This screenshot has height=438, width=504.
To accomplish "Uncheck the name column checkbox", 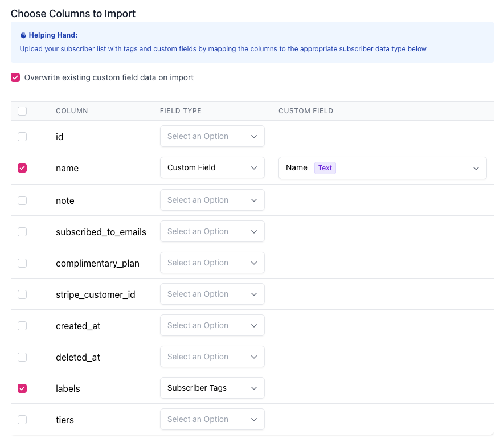I will click(x=22, y=168).
